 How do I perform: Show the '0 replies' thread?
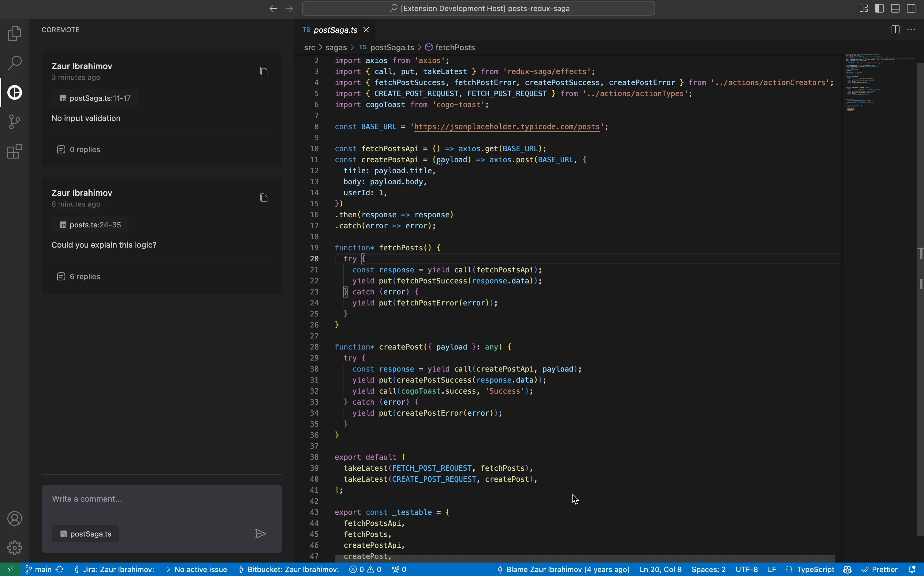tap(79, 149)
